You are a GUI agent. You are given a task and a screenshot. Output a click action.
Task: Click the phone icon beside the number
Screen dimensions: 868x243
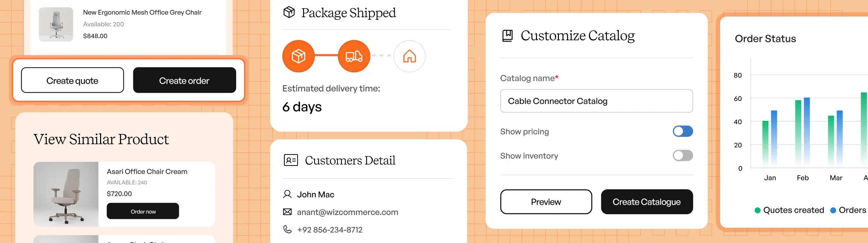pyautogui.click(x=287, y=230)
